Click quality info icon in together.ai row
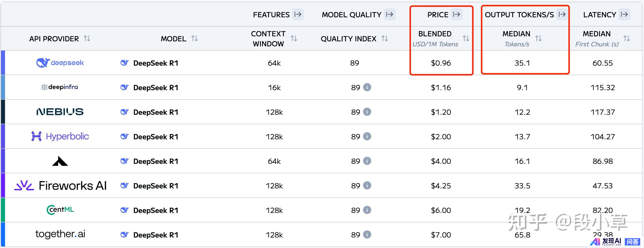The height and width of the screenshot is (248, 644). (x=367, y=234)
